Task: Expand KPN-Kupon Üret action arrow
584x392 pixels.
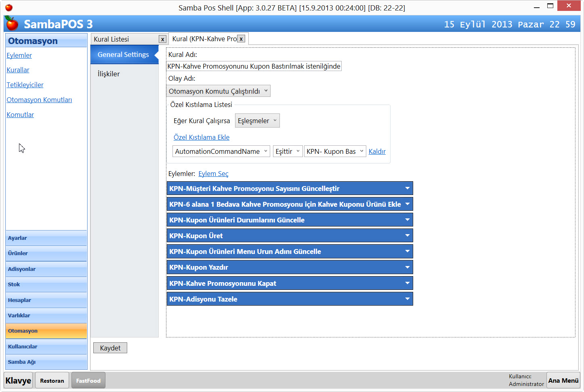Action: pyautogui.click(x=407, y=235)
